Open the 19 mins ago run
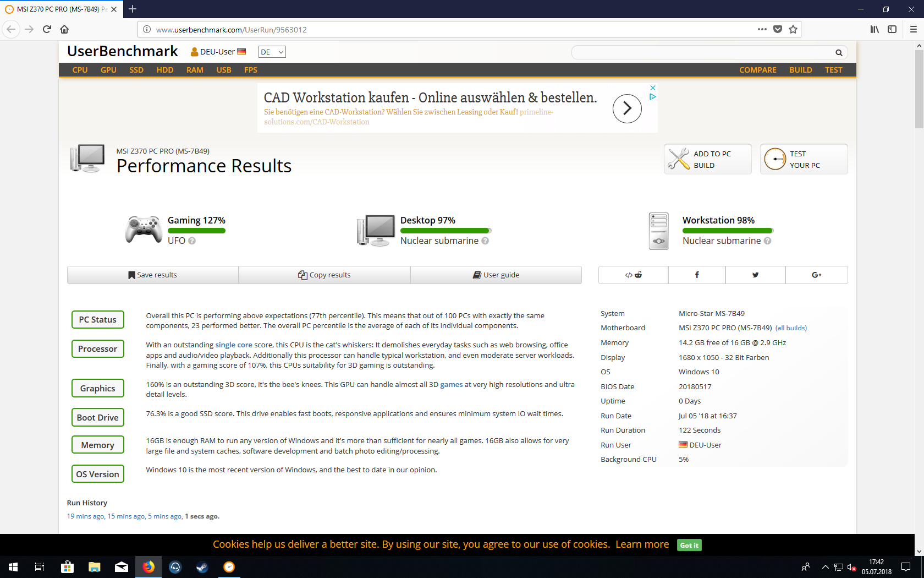 pos(85,516)
